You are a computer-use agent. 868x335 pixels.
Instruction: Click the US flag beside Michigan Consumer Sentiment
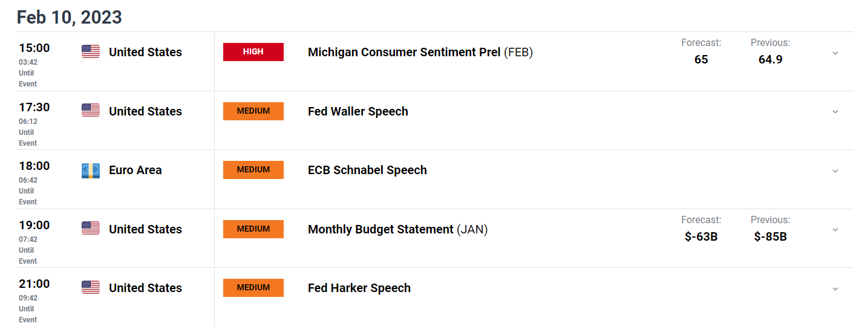click(x=91, y=52)
